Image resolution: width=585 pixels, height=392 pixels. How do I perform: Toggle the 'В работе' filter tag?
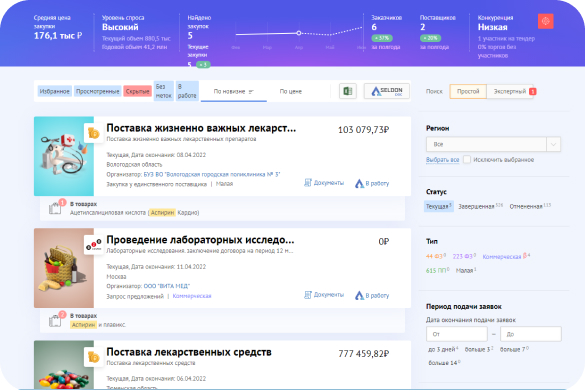point(187,91)
